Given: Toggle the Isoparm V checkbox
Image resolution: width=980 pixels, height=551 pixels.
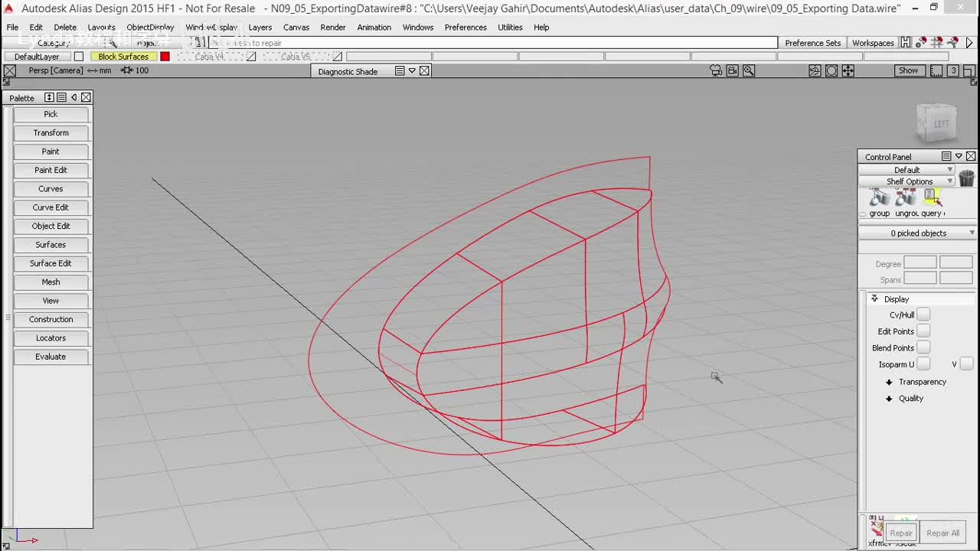Looking at the screenshot, I should click(x=966, y=364).
